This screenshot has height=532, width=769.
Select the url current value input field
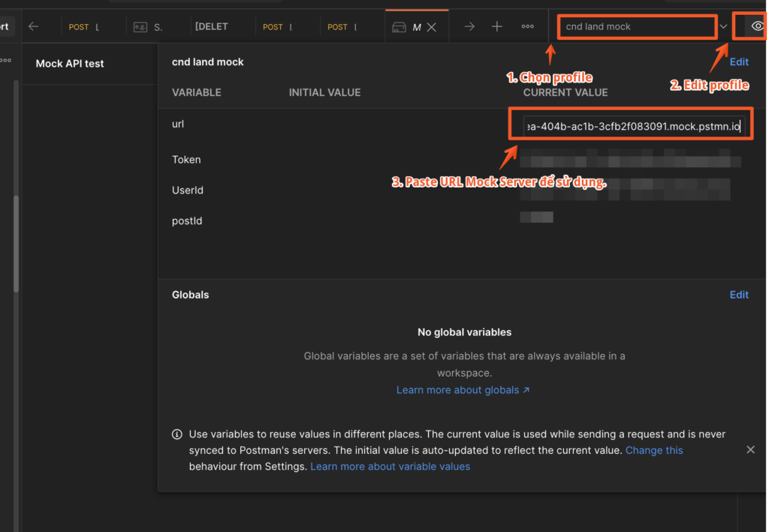[x=629, y=124]
